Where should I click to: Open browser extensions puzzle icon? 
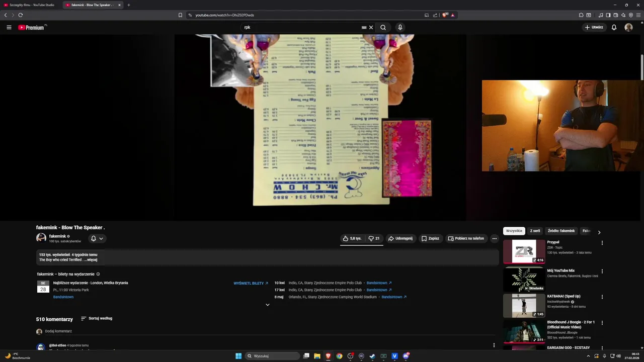pos(581,15)
